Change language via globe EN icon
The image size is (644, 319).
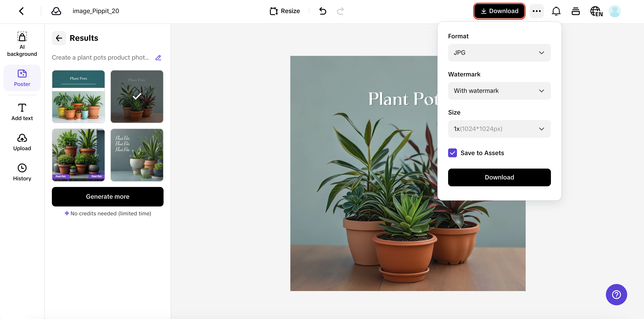point(596,11)
